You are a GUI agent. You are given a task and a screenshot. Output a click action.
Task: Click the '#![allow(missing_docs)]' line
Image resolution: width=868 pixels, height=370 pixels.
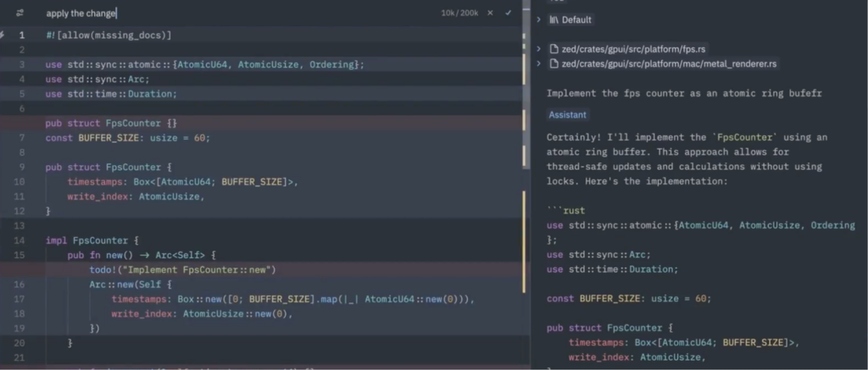108,35
